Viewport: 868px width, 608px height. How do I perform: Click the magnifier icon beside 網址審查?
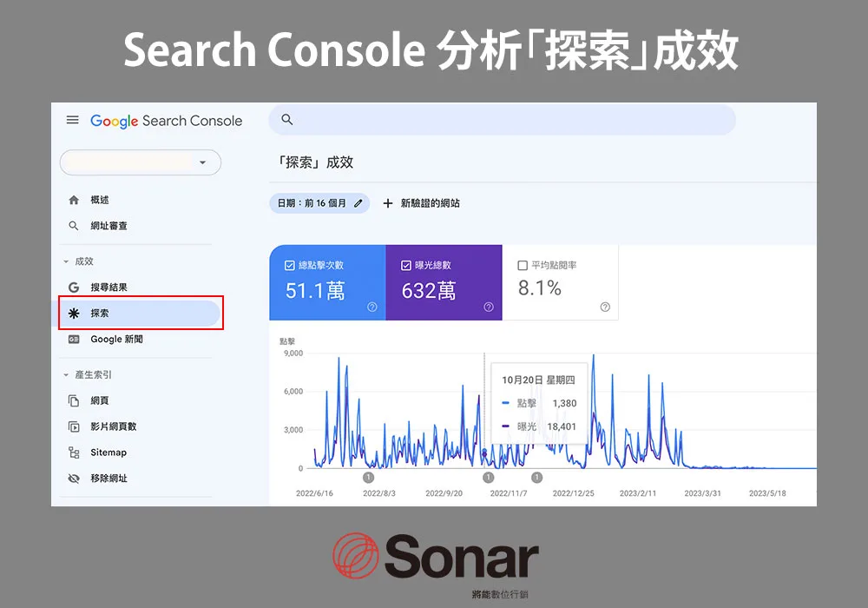(74, 226)
